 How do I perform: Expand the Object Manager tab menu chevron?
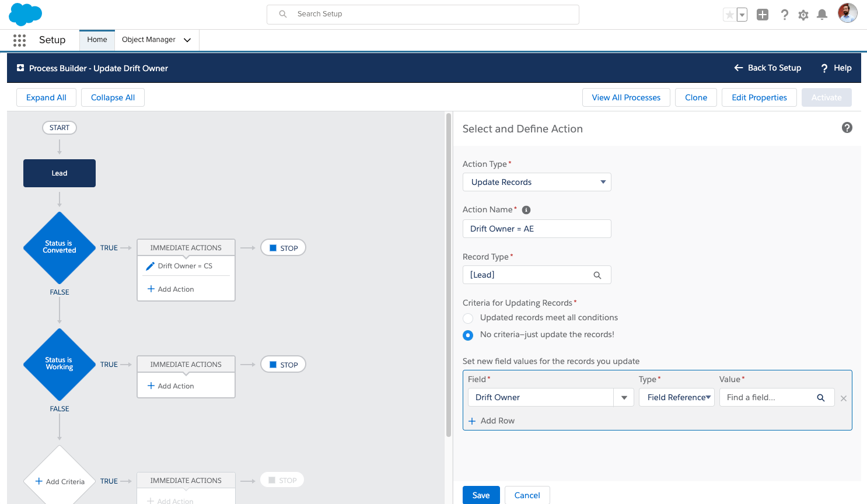pyautogui.click(x=187, y=40)
